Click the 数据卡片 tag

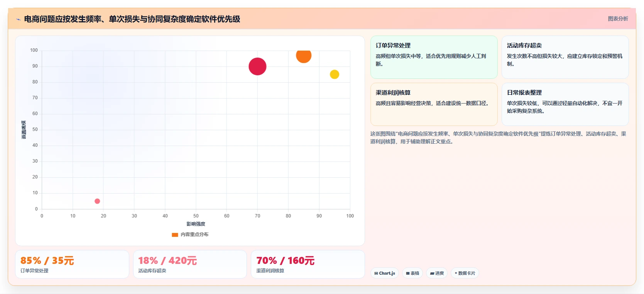465,273
